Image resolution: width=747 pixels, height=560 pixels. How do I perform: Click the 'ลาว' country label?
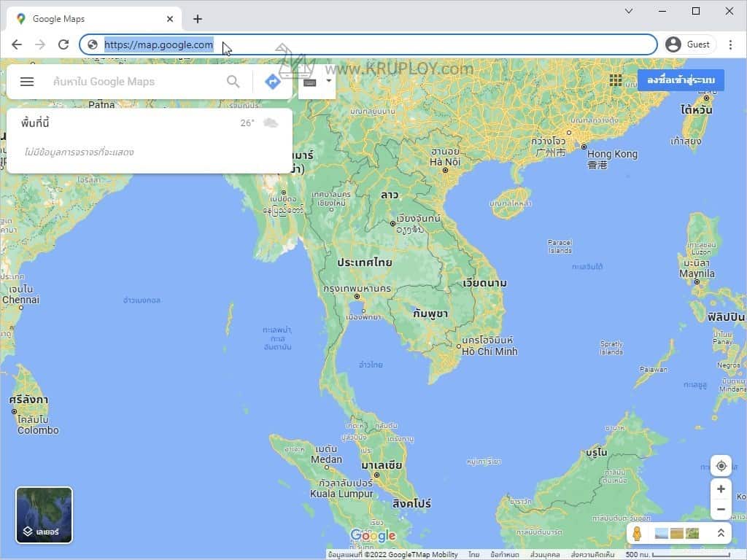tap(390, 195)
